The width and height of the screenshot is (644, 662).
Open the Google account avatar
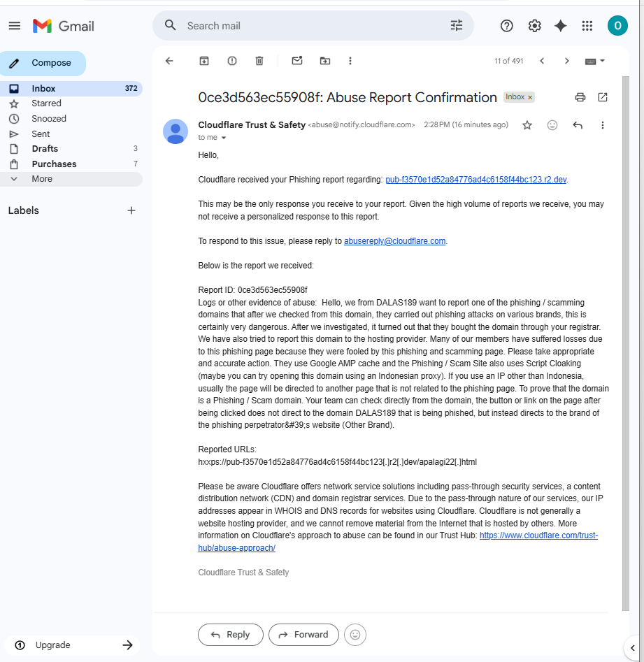[617, 26]
